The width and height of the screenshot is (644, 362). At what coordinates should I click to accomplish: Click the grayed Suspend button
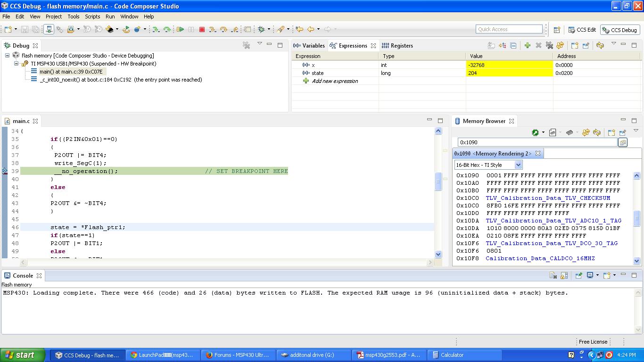(x=191, y=29)
